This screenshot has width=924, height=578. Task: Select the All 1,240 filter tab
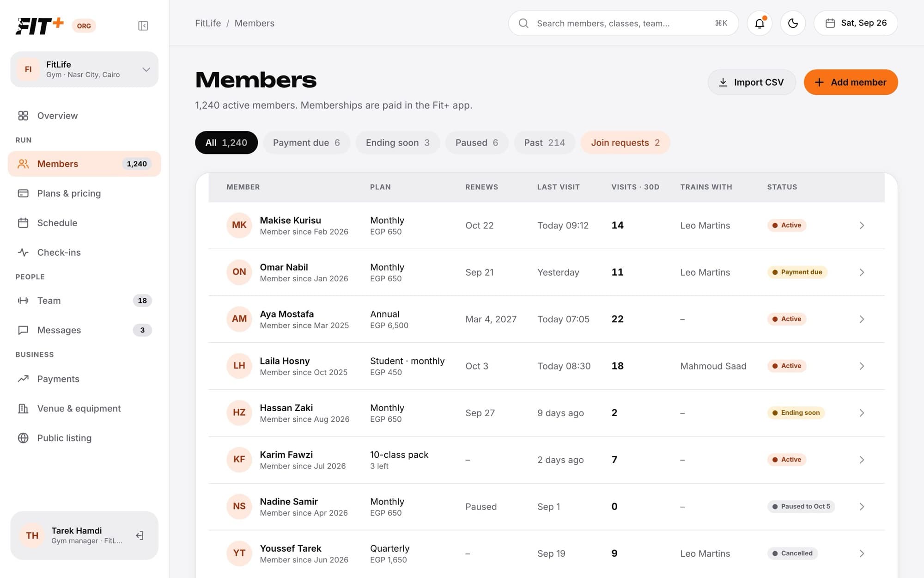click(226, 142)
